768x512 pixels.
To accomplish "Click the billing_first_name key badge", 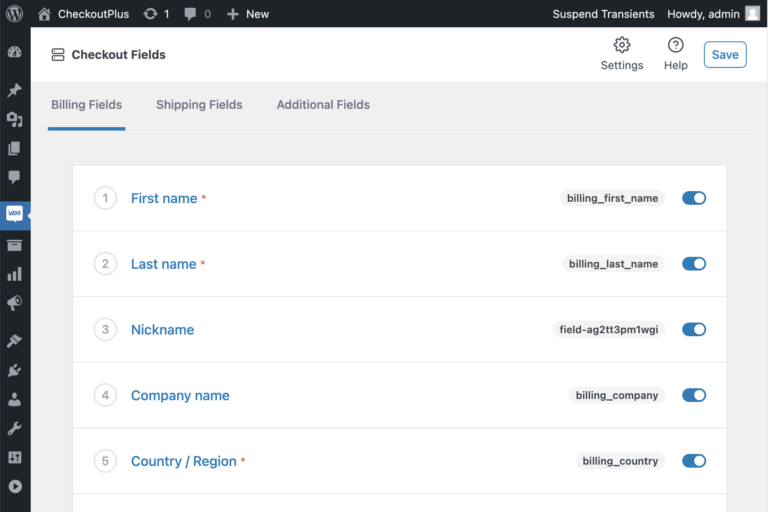I will (x=612, y=198).
